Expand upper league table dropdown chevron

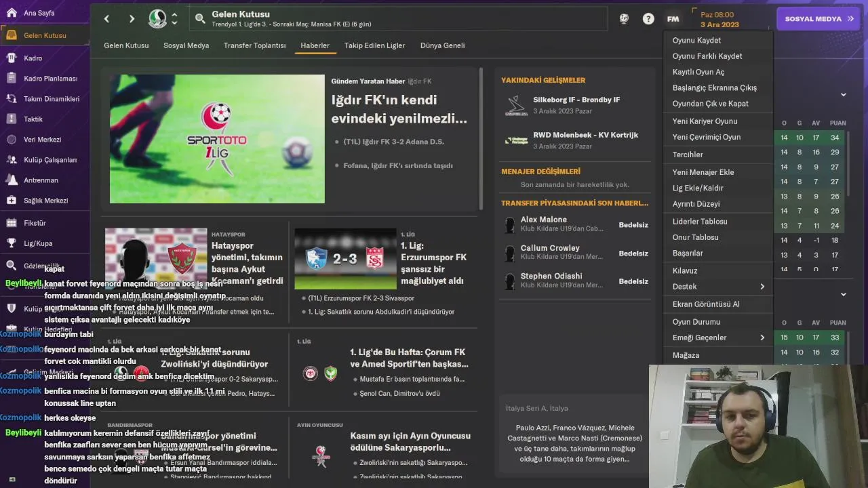click(x=844, y=95)
